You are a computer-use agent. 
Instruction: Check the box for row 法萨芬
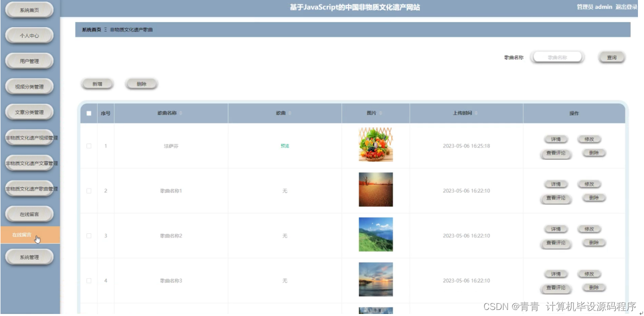89,146
